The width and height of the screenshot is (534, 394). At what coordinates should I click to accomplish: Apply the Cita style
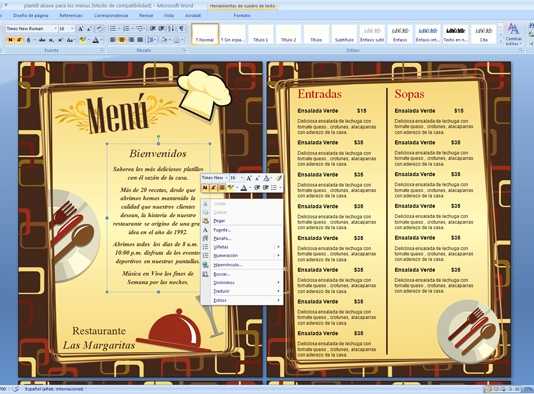tap(483, 33)
